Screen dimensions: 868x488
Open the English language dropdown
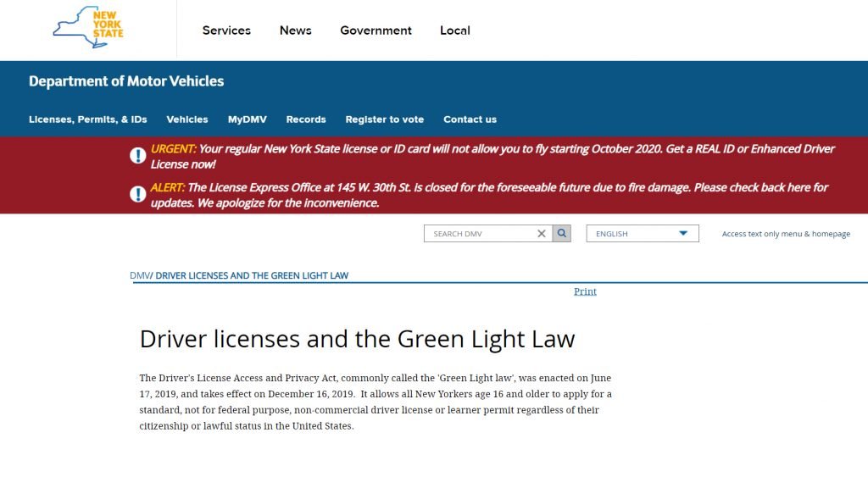coord(643,234)
